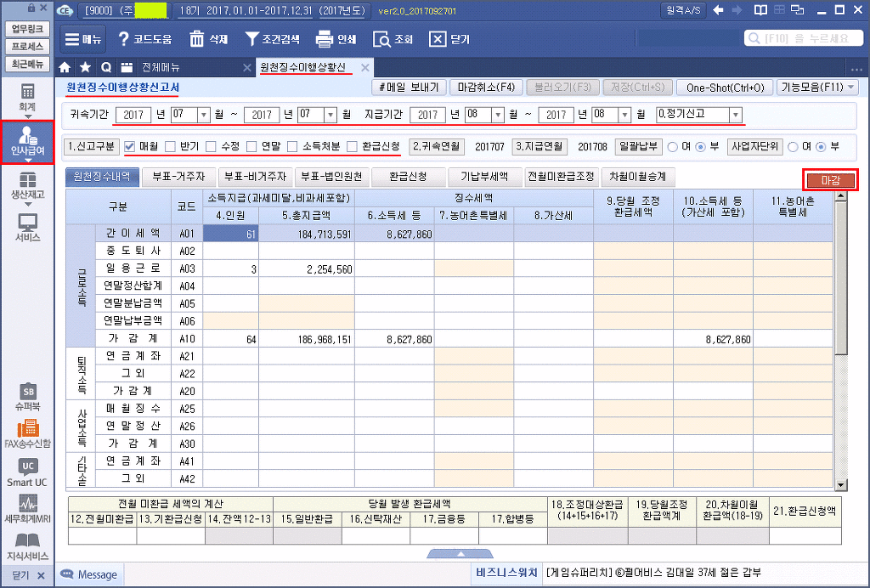Select 부 for 일괄납부

[x=701, y=147]
